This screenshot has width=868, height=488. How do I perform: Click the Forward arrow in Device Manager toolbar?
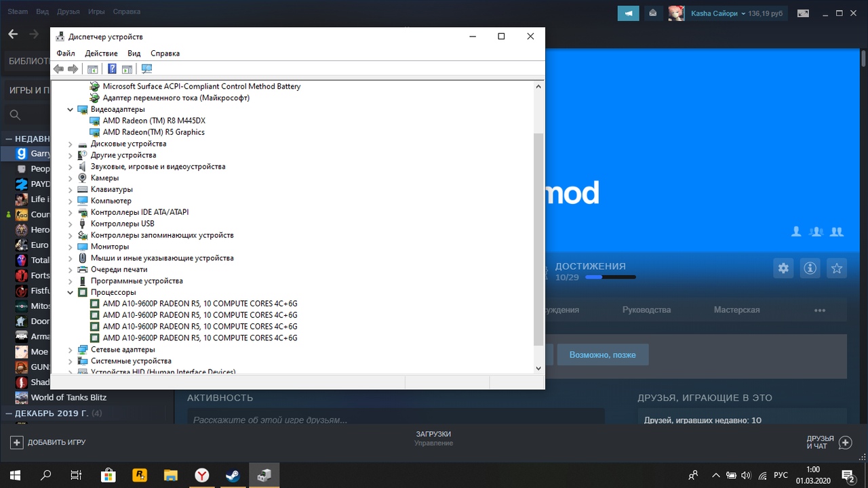point(73,69)
